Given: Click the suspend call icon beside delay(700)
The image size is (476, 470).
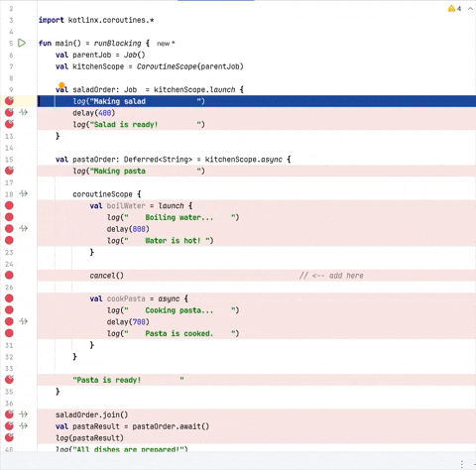Looking at the screenshot, I should 23,321.
